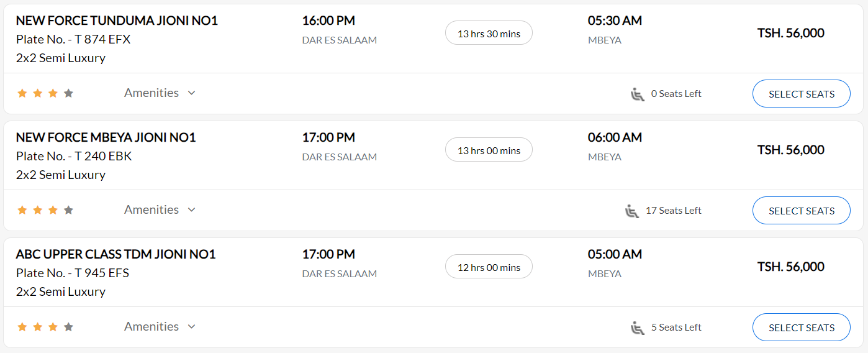Screen dimensions: 868x353
Task: Click the seat icon beside 5 Seats Left
Action: 638,328
